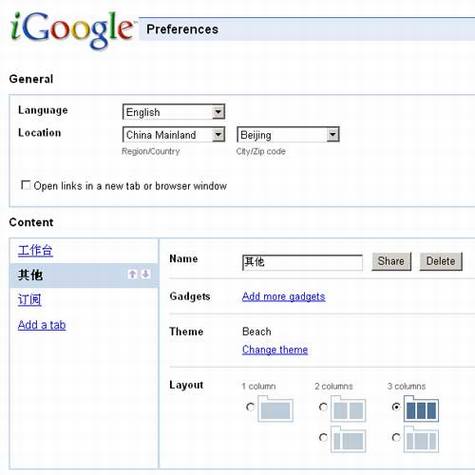Click the 3 equal columns layout thumbnail

coord(421,409)
